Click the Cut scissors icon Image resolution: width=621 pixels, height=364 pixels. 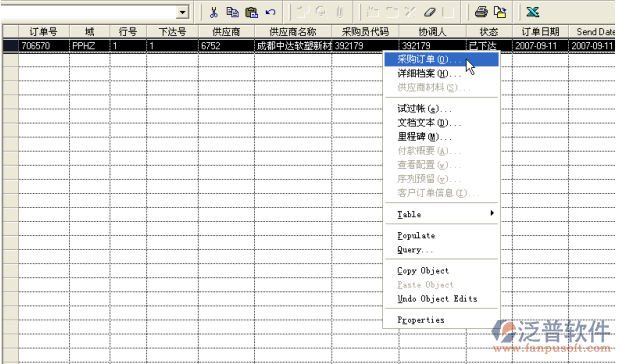214,12
